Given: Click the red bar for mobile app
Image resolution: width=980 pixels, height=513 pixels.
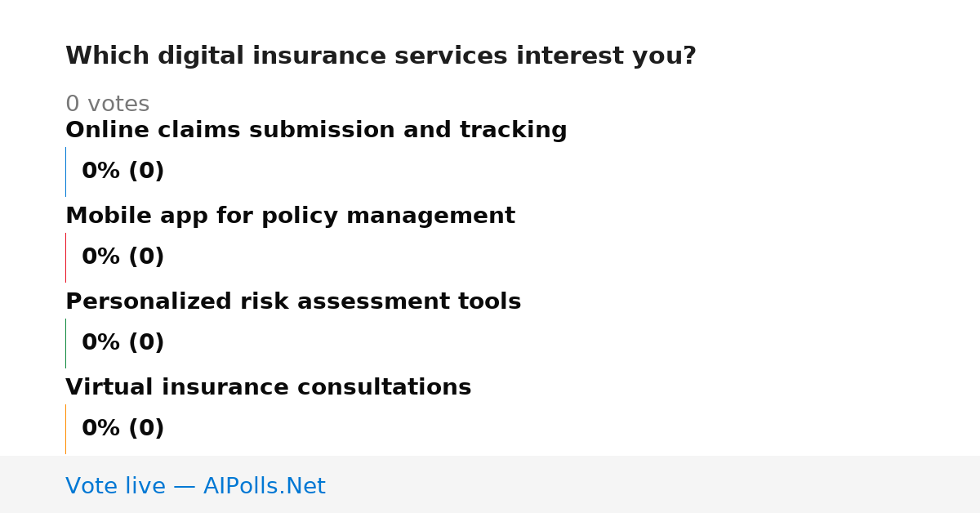Looking at the screenshot, I should tap(65, 257).
